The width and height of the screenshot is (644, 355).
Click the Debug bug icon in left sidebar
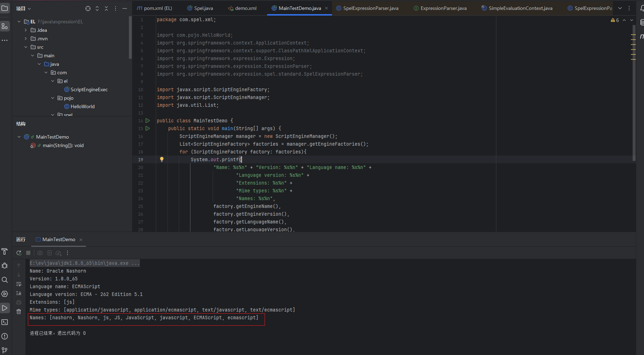click(5, 266)
